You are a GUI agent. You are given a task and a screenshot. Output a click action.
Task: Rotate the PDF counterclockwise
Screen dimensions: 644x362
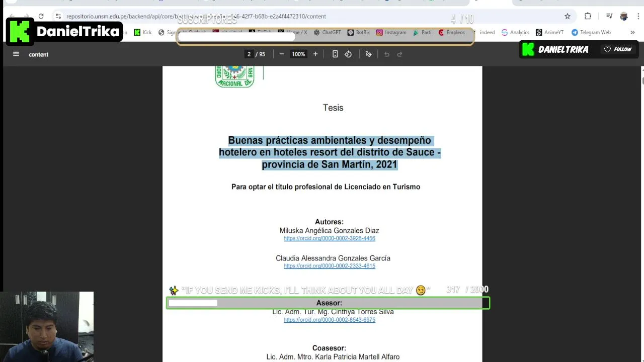(348, 54)
